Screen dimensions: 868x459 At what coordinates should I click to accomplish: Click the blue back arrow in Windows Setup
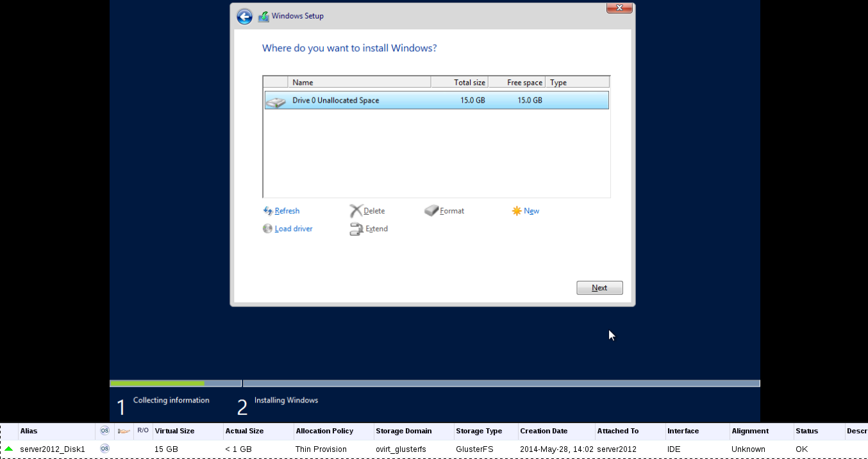point(244,17)
